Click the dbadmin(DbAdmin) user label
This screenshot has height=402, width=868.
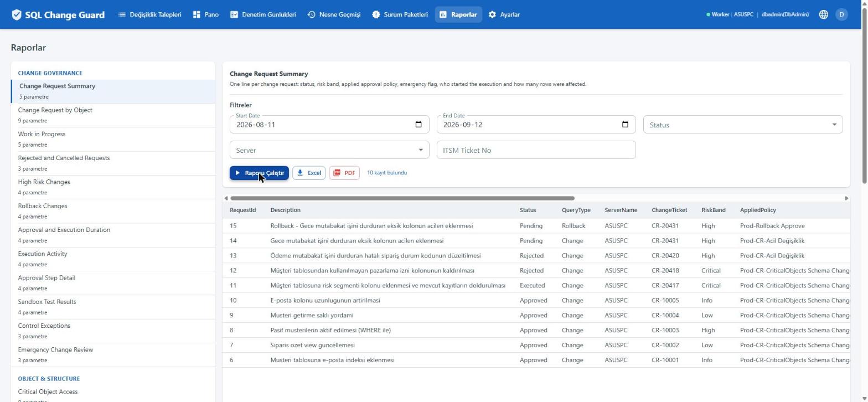click(x=785, y=15)
